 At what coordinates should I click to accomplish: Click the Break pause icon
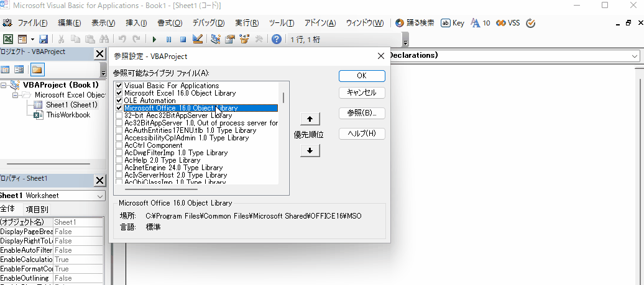(169, 39)
